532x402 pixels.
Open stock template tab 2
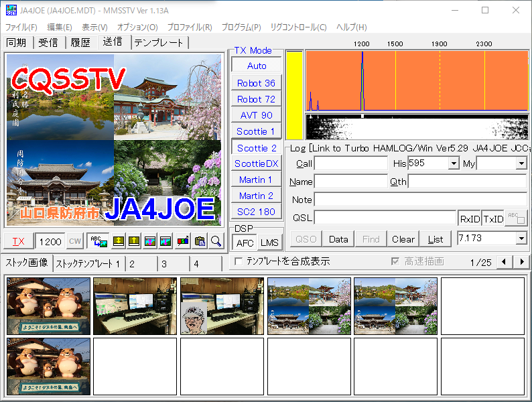(141, 263)
